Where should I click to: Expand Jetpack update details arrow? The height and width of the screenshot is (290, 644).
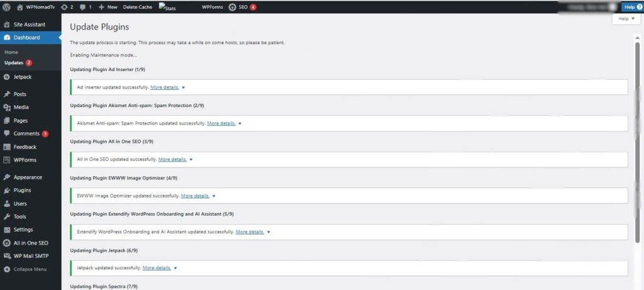175,268
